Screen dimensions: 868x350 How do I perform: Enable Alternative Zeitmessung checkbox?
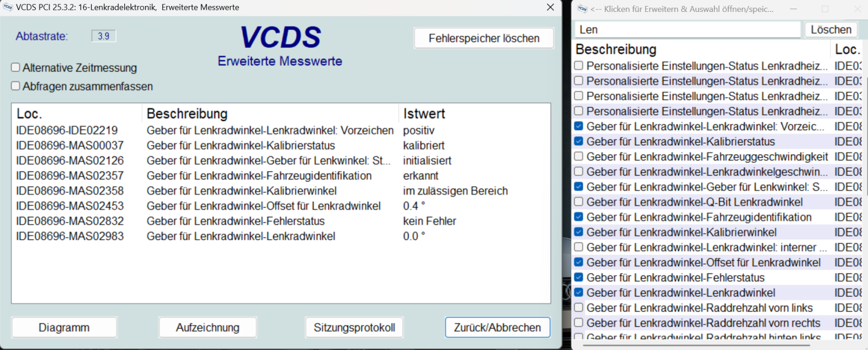16,67
